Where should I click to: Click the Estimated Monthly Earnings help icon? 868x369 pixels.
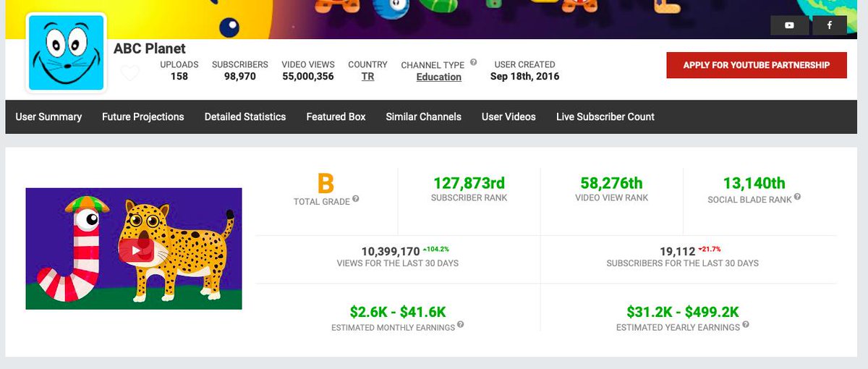point(460,326)
